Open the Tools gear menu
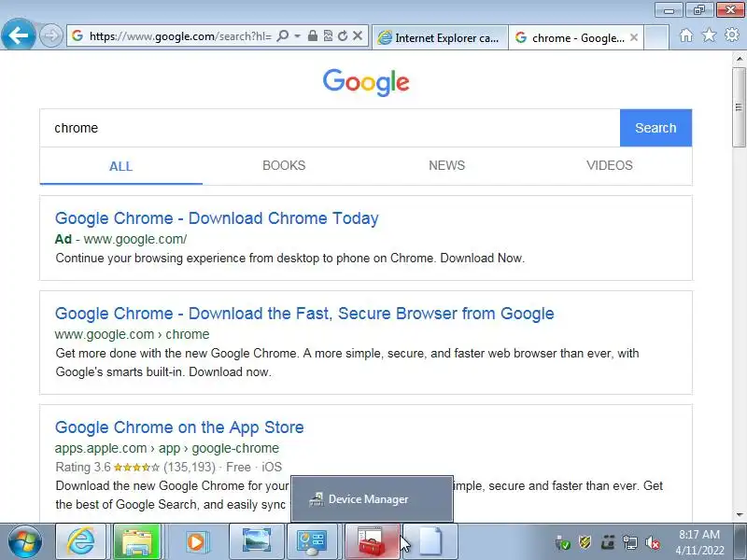Image resolution: width=747 pixels, height=560 pixels. (732, 35)
